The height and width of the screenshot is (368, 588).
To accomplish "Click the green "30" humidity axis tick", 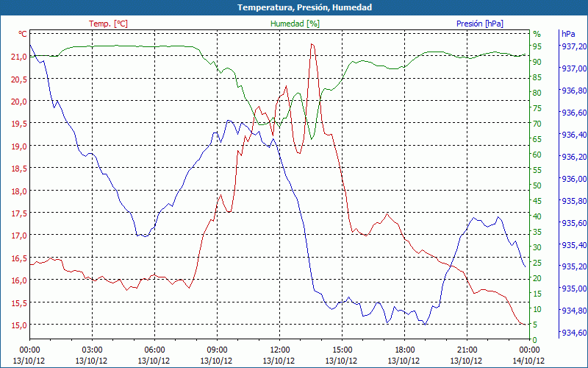I will (x=537, y=247).
